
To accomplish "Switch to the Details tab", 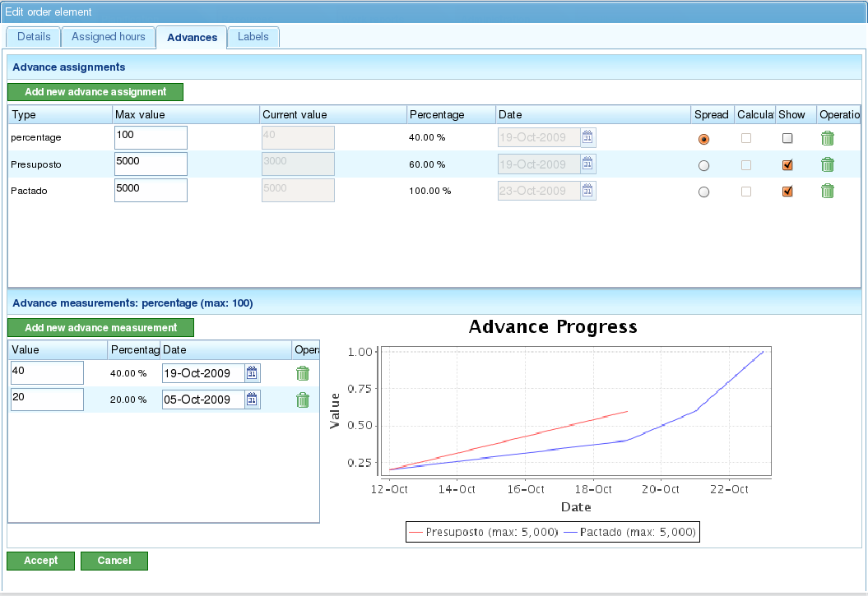I will [34, 37].
